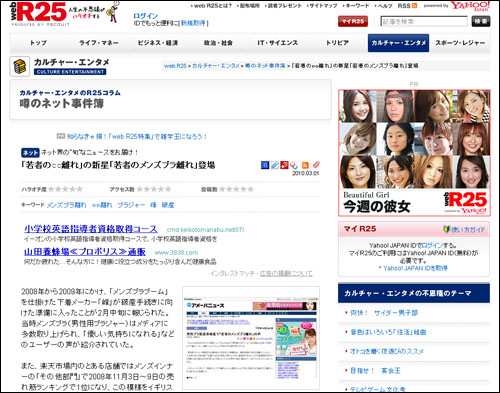The image size is (500, 393).
Task: Click the 今週の彼女 Beautiful Girl banner
Action: 414,153
